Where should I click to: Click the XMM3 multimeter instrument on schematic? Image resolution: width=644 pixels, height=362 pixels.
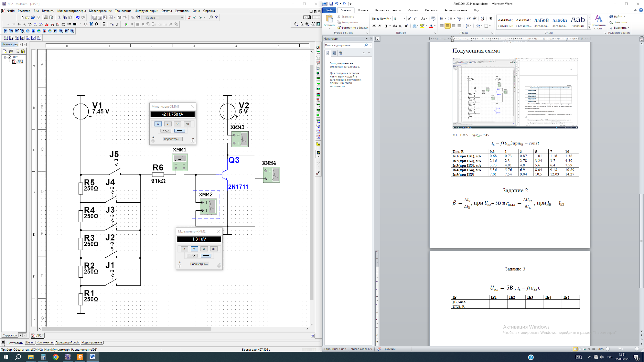point(240,139)
